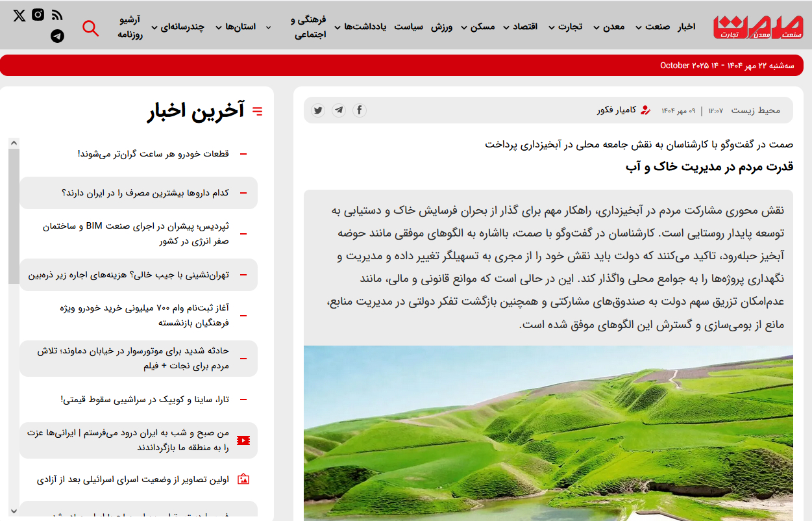Screen dimensions: 812x521
Task: Click the menu icon beside آخرین اخبار
Action: pos(258,112)
